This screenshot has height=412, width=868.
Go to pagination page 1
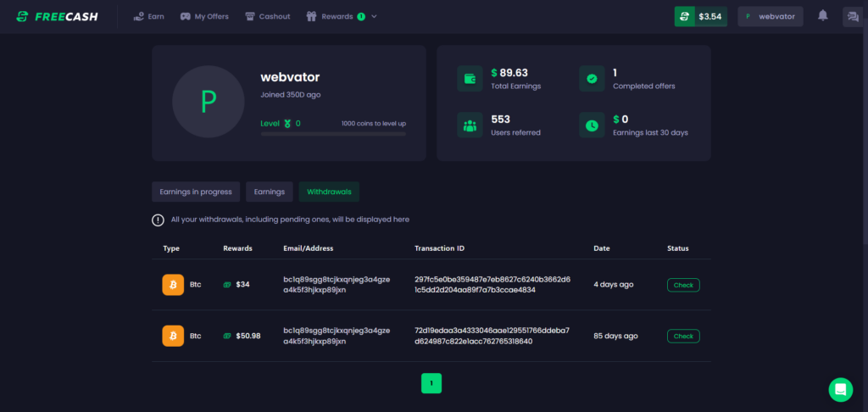(431, 383)
